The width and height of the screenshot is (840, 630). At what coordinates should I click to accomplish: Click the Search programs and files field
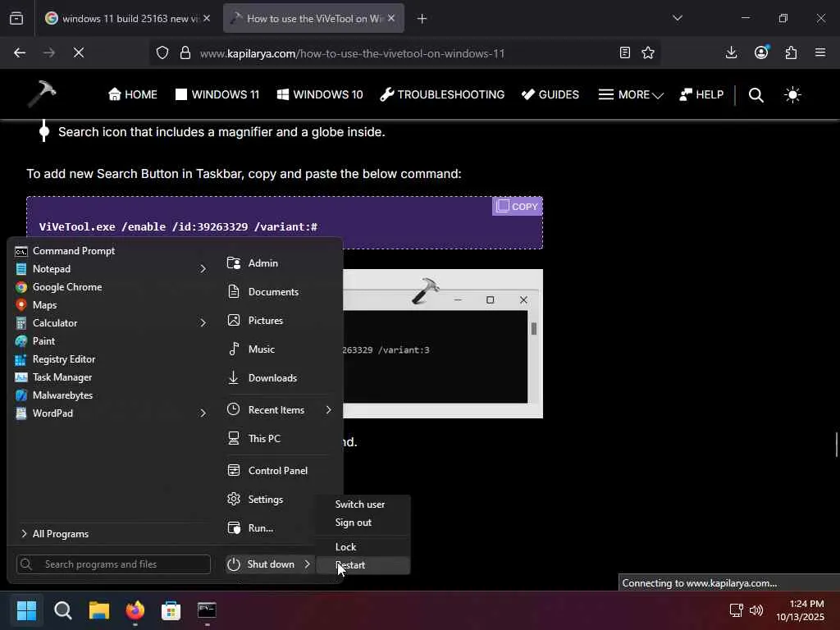[113, 564]
